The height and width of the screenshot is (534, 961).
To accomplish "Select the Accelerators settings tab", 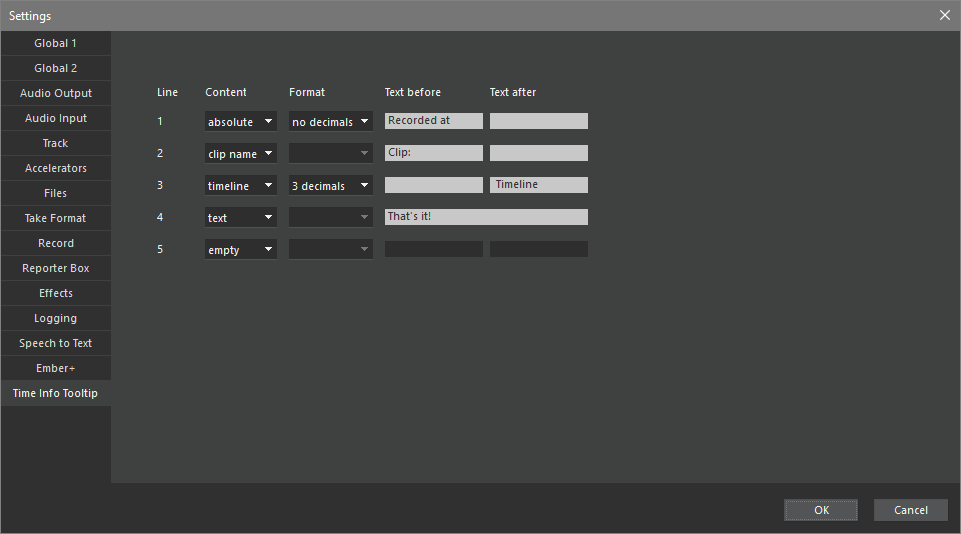I will 56,168.
